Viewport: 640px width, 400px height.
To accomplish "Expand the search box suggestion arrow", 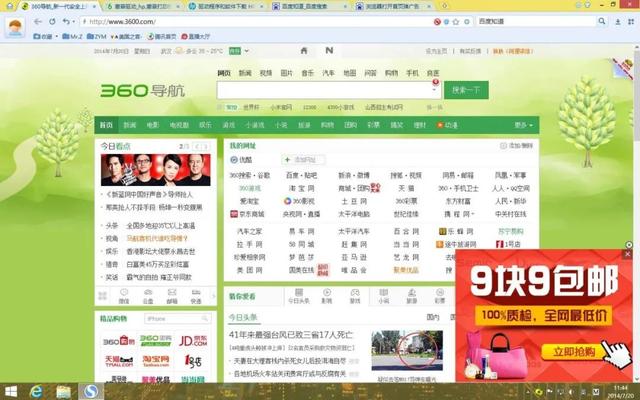I will [435, 90].
